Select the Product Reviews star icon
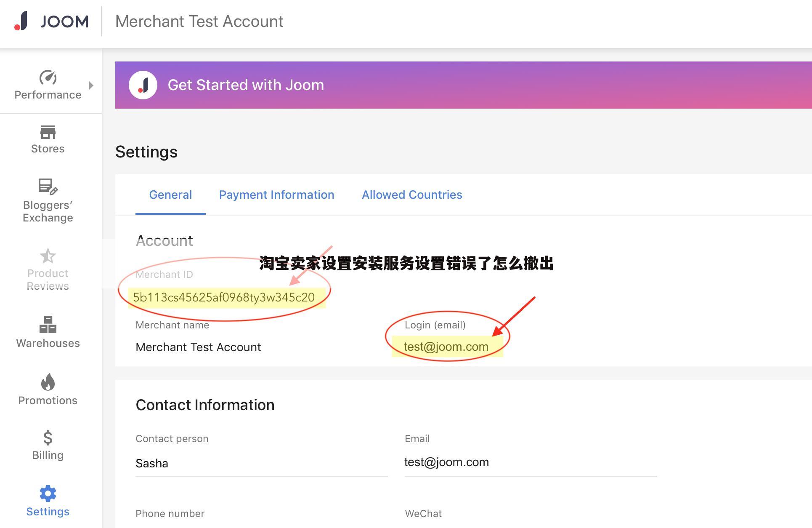Image resolution: width=812 pixels, height=528 pixels. pos(48,256)
